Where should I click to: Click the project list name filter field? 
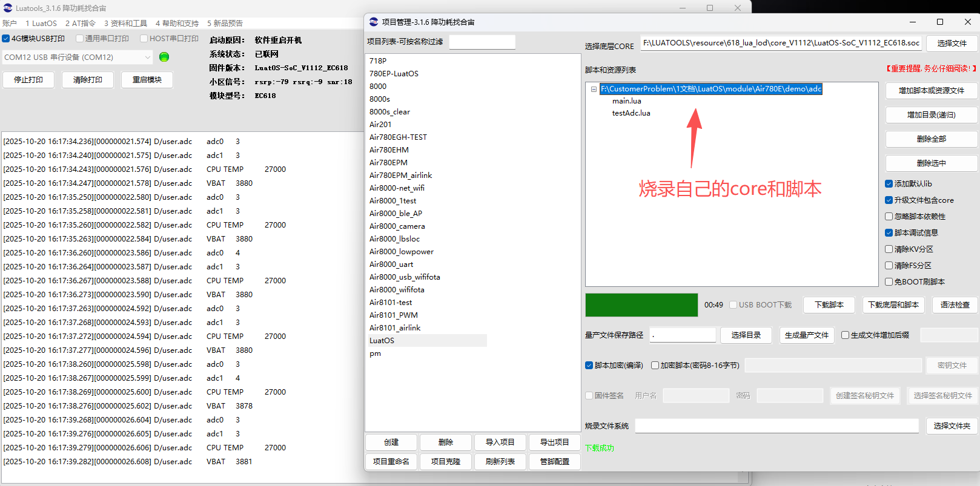(x=482, y=42)
